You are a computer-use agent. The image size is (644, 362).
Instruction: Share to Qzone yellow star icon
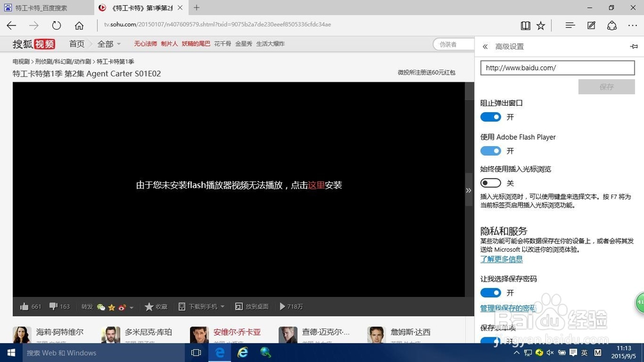coord(111,307)
